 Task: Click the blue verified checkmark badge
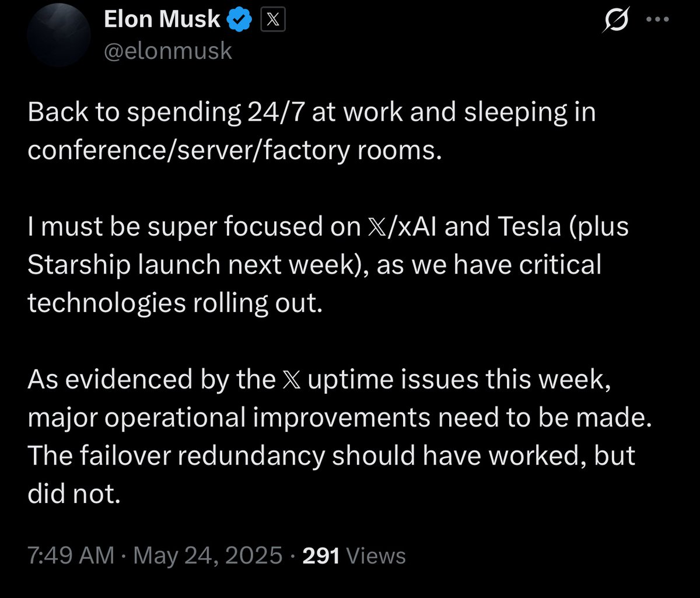coord(238,18)
